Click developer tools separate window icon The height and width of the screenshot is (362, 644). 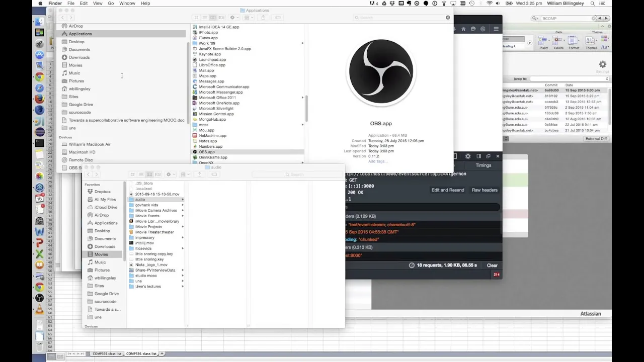click(488, 156)
